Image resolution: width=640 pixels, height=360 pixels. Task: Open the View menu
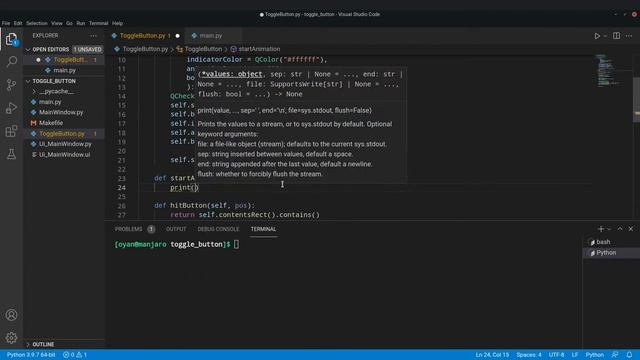(57, 23)
